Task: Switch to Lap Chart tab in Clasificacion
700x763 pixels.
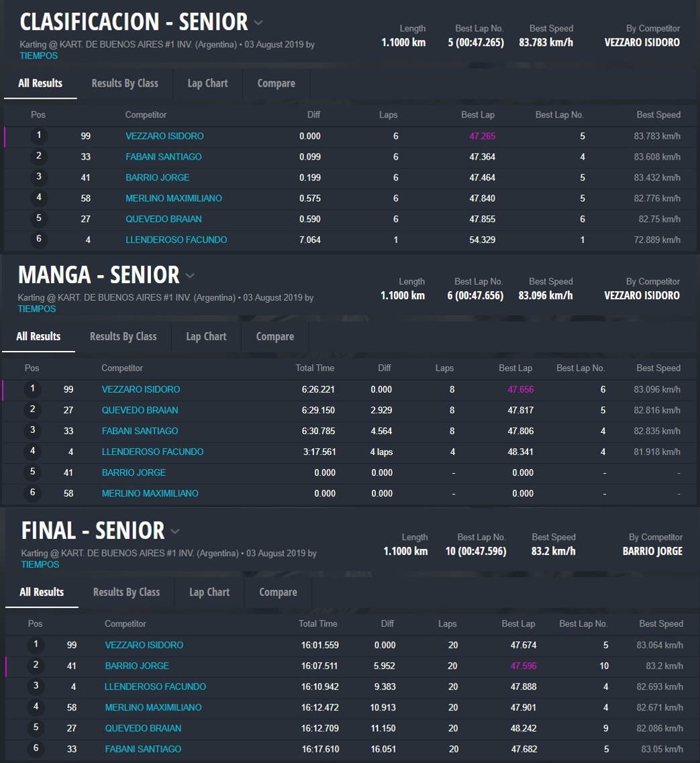Action: 207,83
